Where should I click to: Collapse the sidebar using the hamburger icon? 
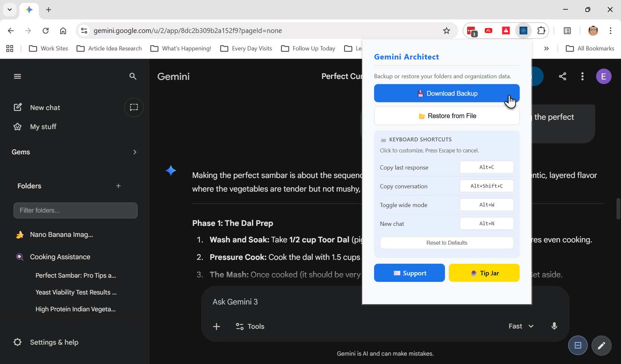(x=17, y=76)
